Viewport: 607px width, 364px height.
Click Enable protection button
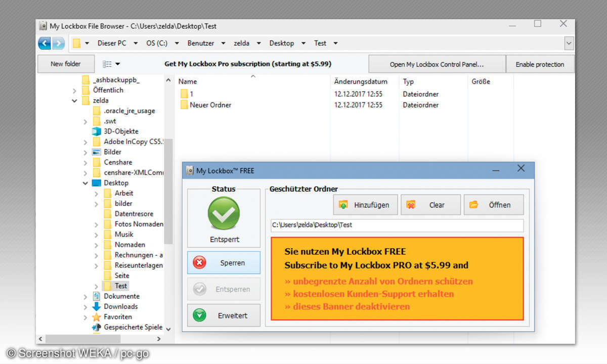point(540,64)
